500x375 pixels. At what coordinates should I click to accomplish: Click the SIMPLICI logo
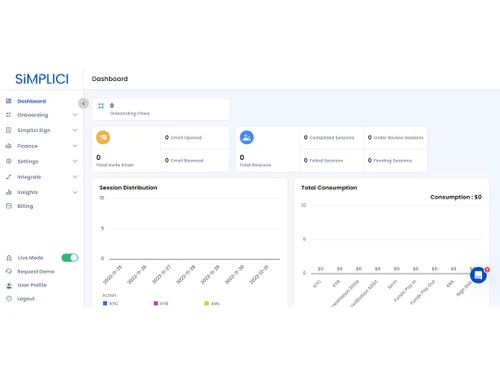[42, 79]
